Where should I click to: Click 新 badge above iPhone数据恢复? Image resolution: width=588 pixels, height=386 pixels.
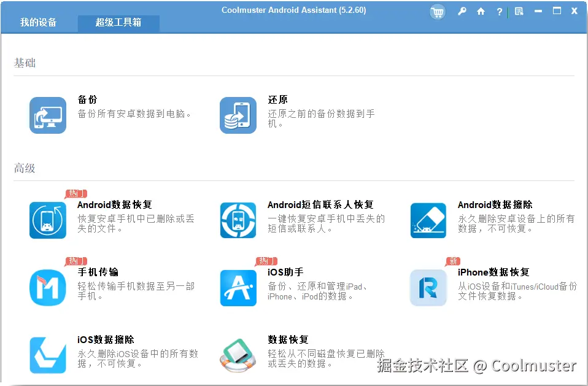click(x=453, y=261)
